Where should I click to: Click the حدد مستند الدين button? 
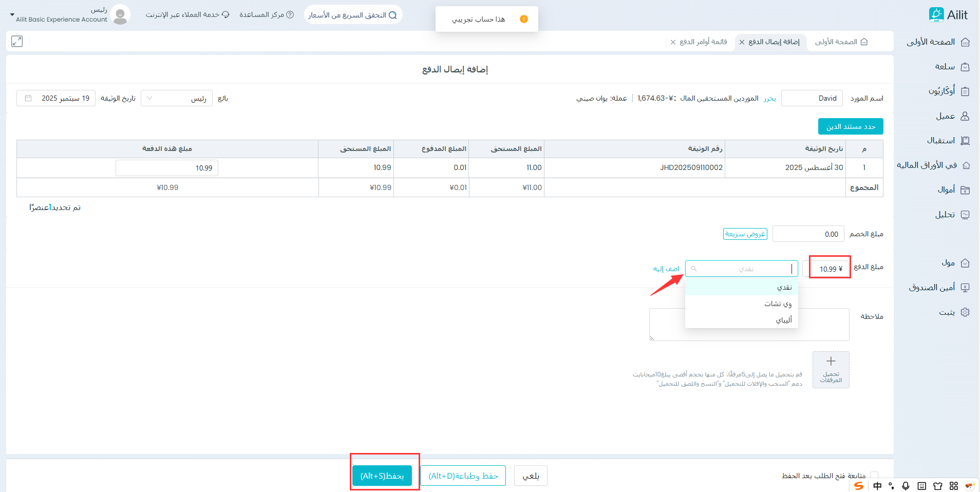pyautogui.click(x=850, y=126)
